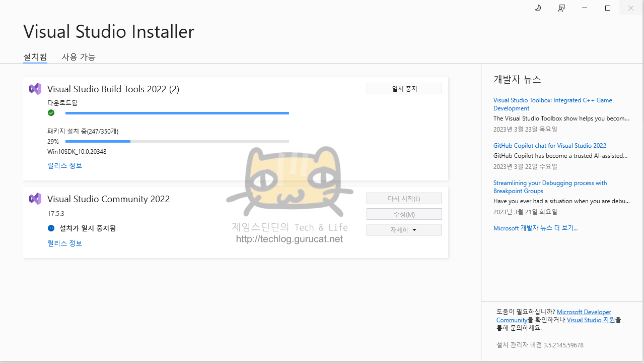Open Build Tools 릴리스 정보 link
The width and height of the screenshot is (644, 363).
(x=65, y=166)
